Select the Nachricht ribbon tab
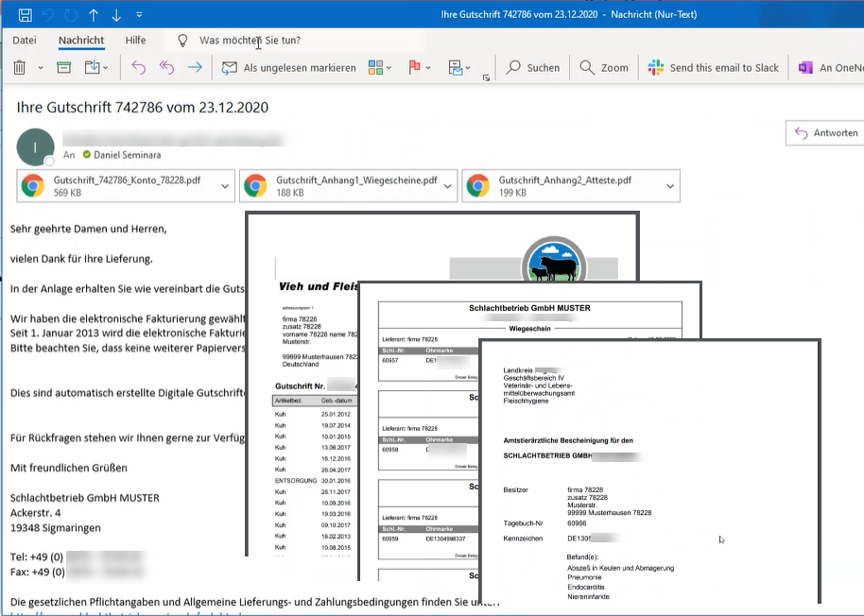Viewport: 864px width, 616px height. pyautogui.click(x=81, y=41)
